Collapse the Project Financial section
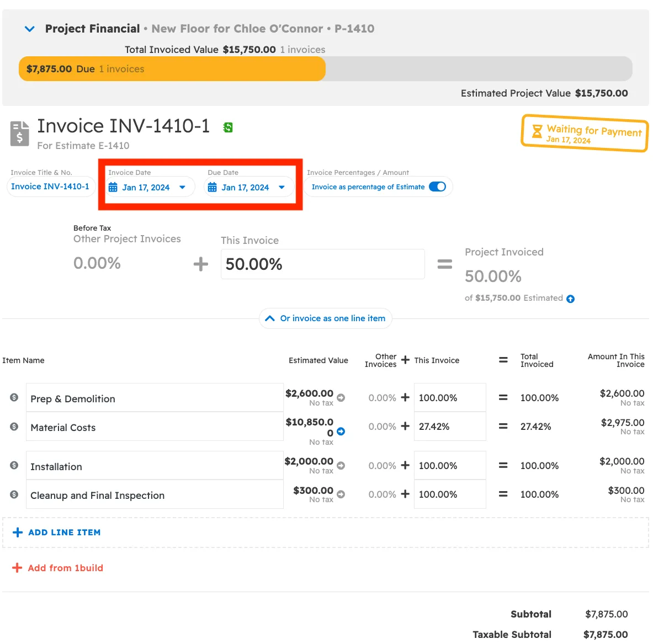Image resolution: width=653 pixels, height=644 pixels. pyautogui.click(x=29, y=29)
